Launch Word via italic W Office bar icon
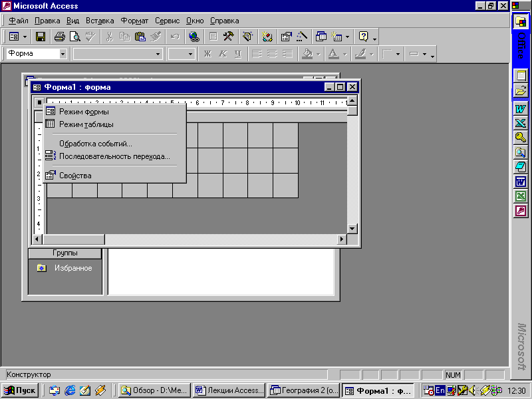Viewport: 532px width, 399px height. 521,109
